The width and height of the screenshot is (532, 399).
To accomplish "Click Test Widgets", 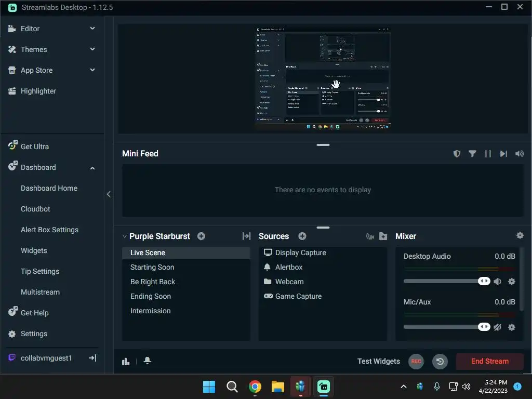I will (379, 362).
